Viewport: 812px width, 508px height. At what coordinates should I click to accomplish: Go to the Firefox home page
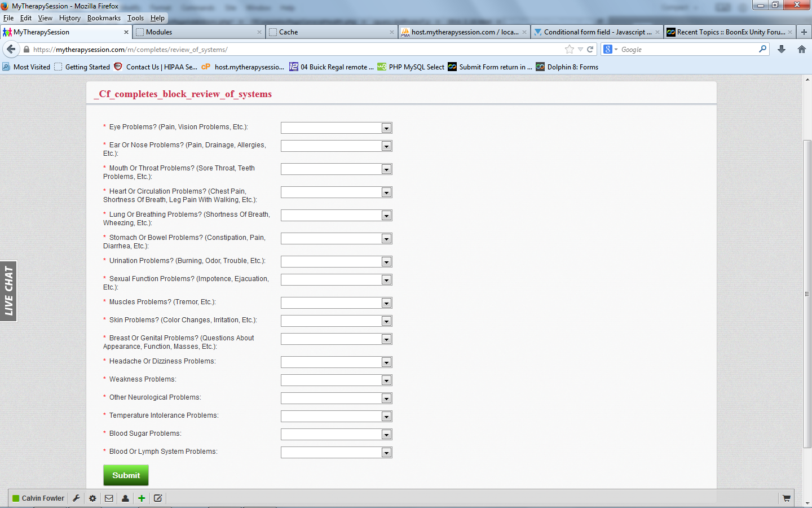(801, 50)
